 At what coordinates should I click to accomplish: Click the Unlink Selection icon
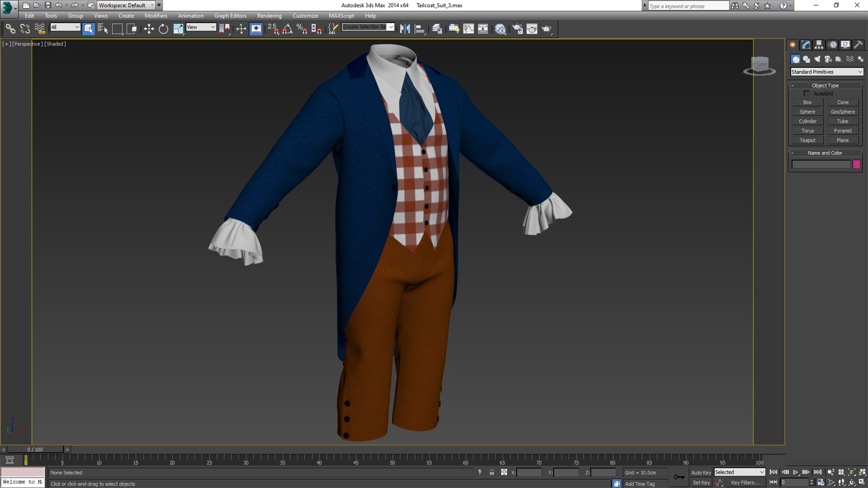click(x=25, y=29)
